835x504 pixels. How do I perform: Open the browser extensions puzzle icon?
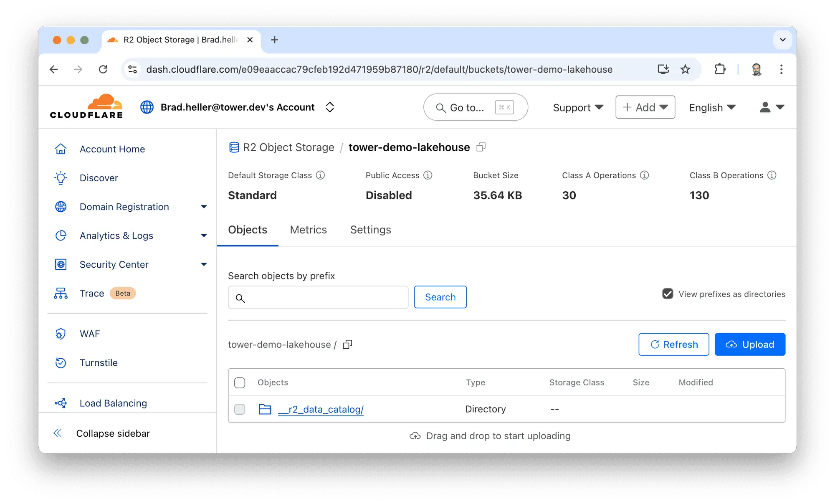point(720,69)
